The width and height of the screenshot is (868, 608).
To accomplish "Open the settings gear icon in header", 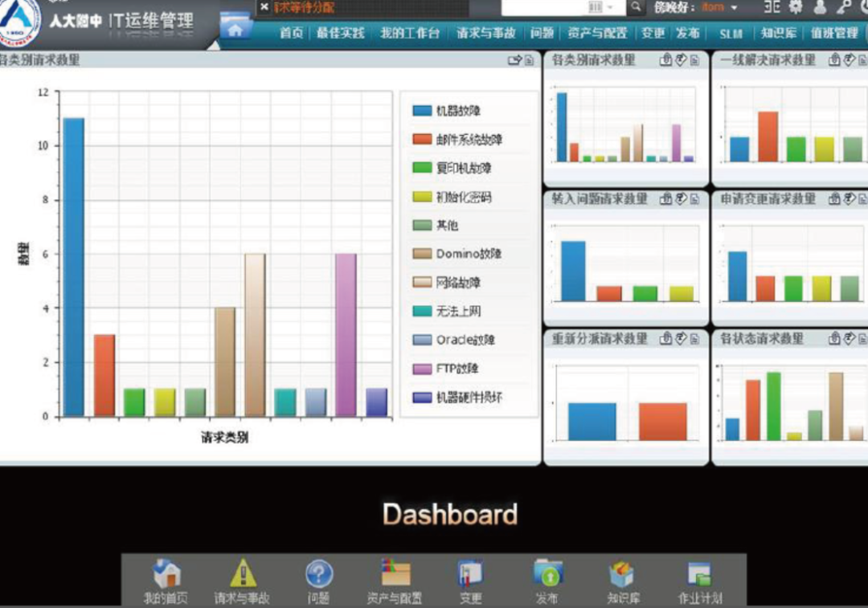I will 796,6.
